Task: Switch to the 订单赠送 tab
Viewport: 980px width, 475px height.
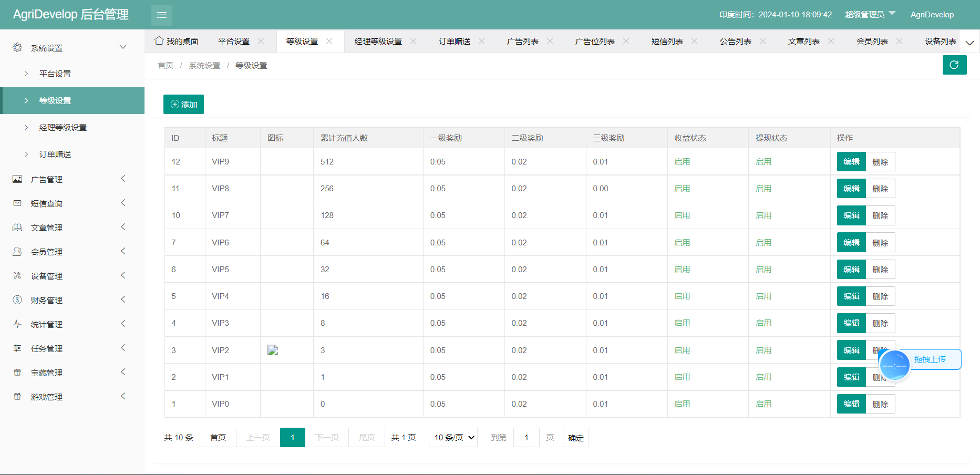Action: [455, 41]
